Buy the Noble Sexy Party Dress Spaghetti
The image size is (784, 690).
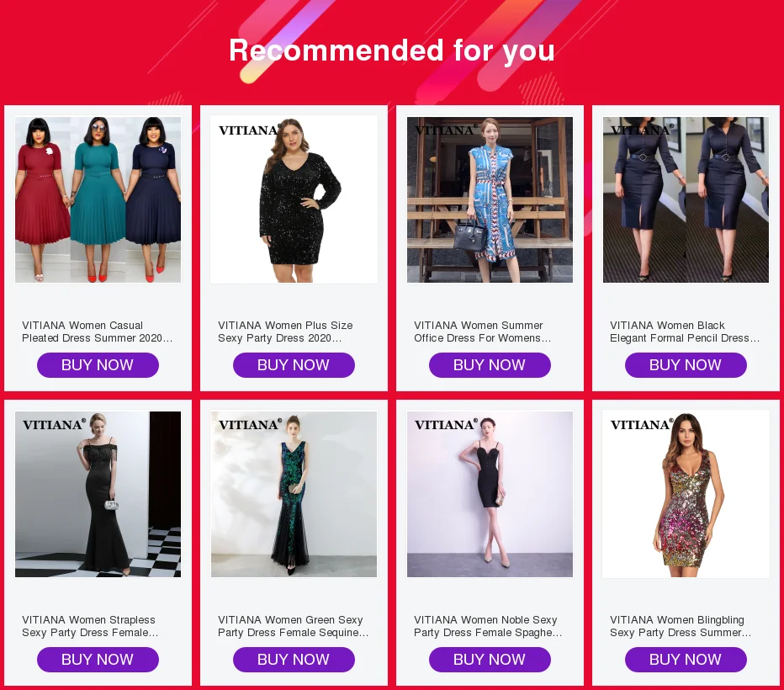(x=490, y=660)
